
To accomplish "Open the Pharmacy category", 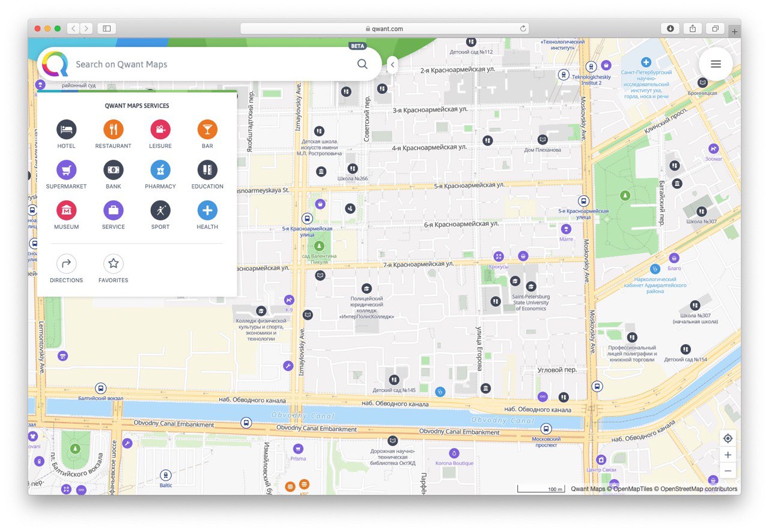I will (x=160, y=170).
